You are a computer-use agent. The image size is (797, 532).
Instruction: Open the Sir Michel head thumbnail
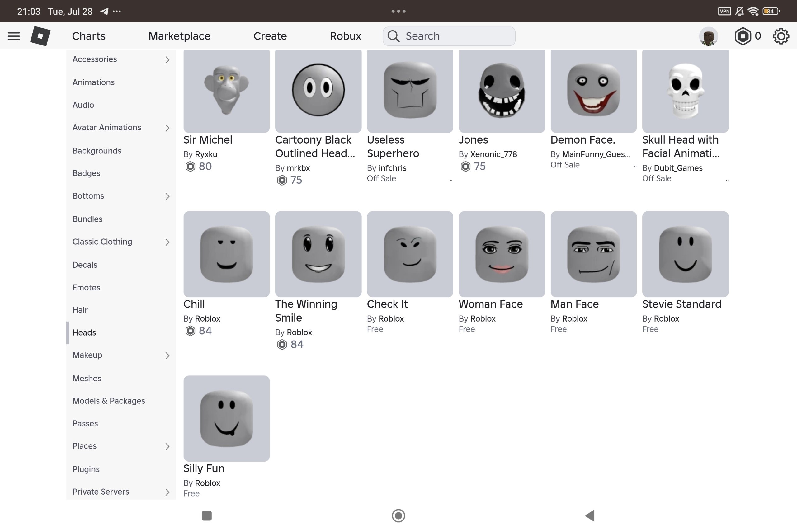click(227, 91)
